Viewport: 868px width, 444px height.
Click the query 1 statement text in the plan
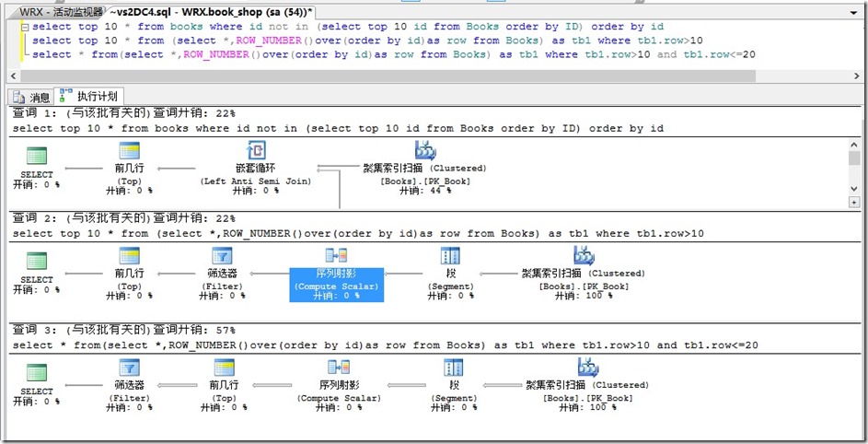pos(338,128)
